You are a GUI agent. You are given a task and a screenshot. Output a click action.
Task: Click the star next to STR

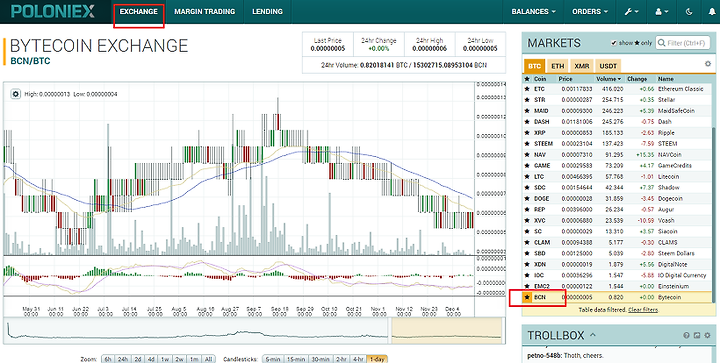[x=527, y=100]
